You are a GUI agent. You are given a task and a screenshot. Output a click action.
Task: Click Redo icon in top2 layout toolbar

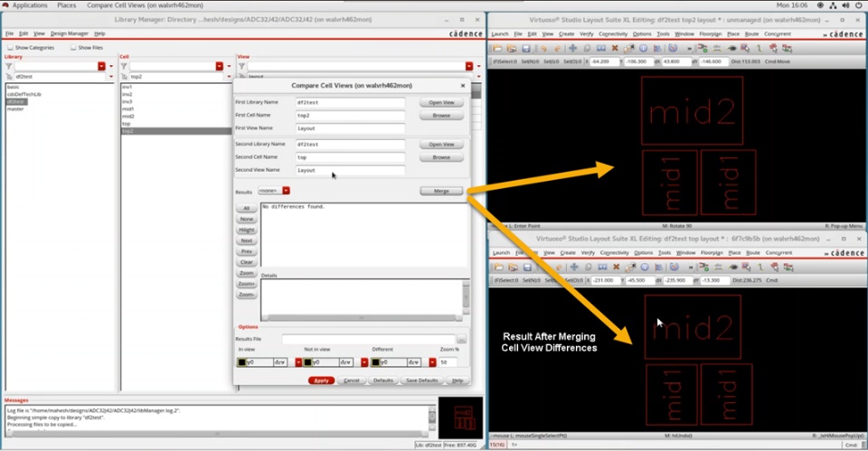558,48
